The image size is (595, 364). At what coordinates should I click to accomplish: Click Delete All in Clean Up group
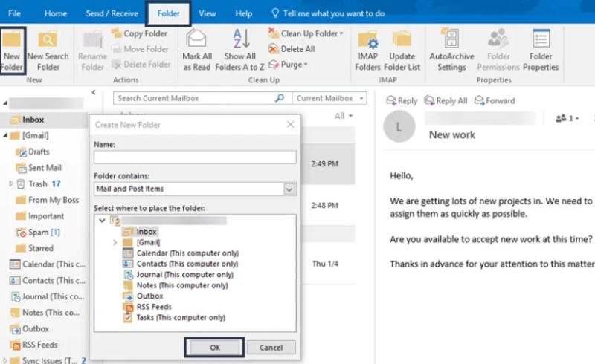pos(292,49)
